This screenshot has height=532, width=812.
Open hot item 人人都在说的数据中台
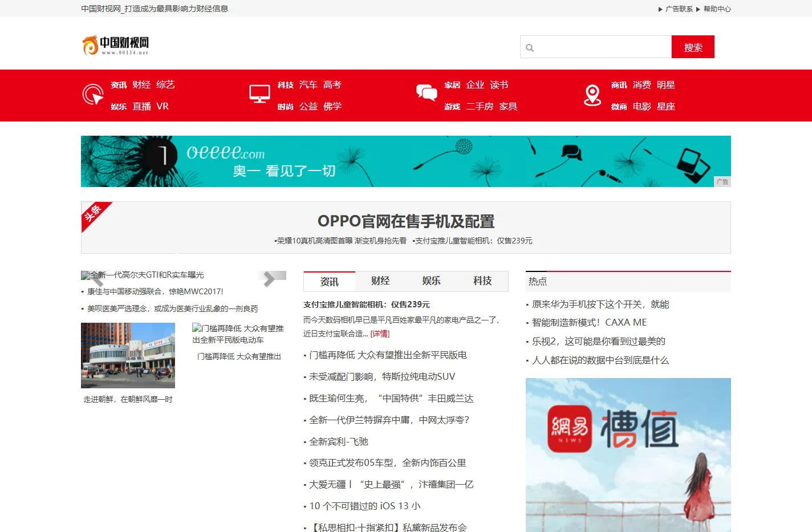coord(600,360)
